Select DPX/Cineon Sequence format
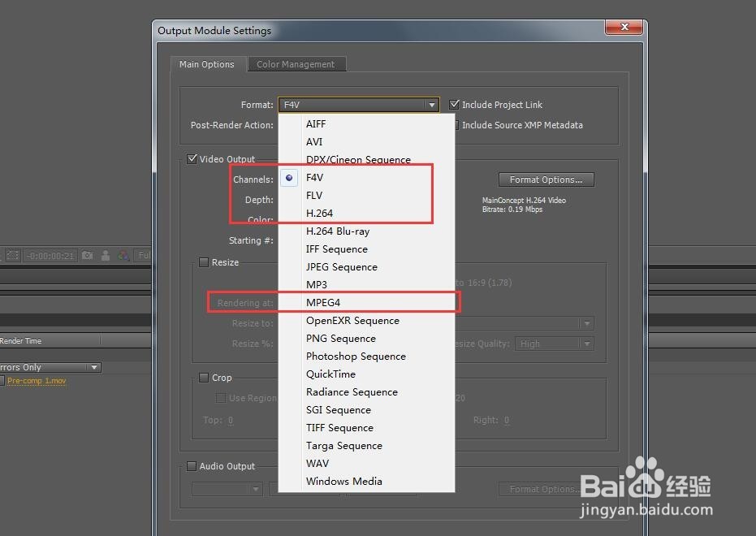Screen dimensions: 756x536 (366, 159)
